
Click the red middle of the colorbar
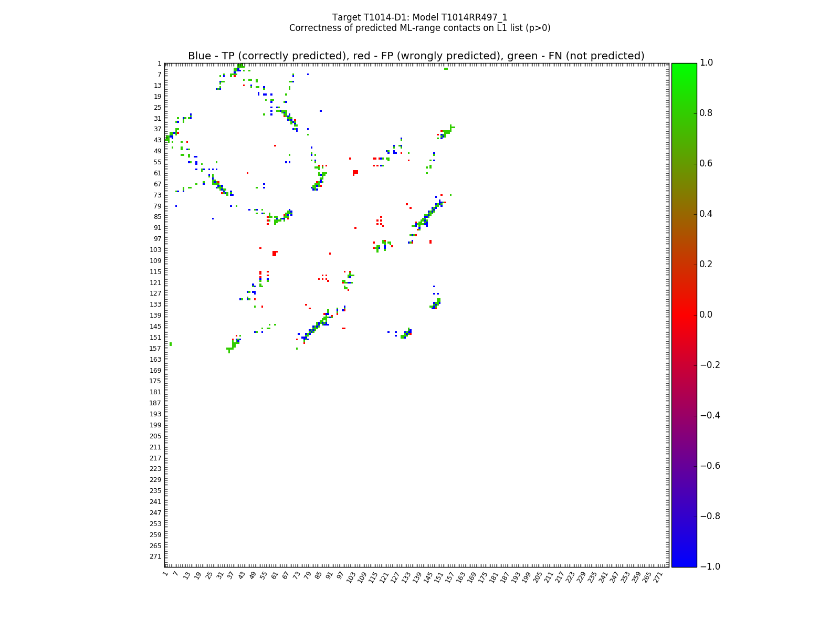[x=684, y=314]
